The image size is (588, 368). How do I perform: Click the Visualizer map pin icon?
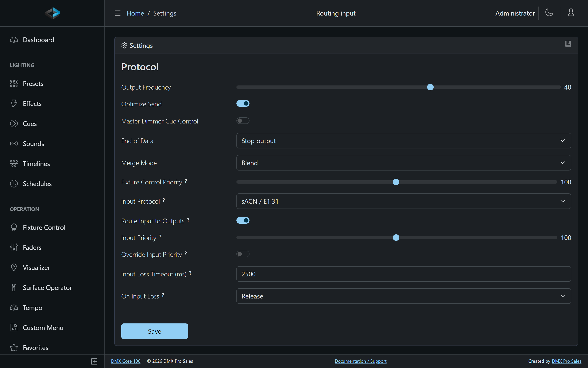tap(14, 267)
